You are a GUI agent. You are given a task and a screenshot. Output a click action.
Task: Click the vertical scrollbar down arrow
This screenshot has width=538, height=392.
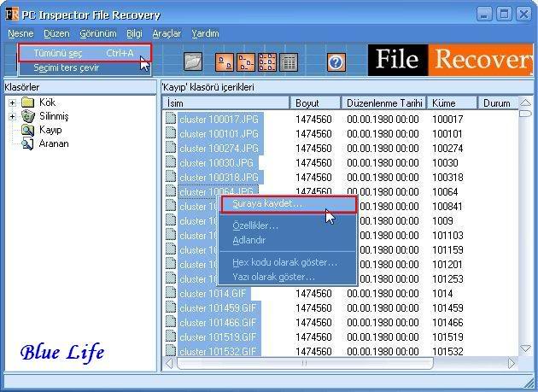coord(526,348)
